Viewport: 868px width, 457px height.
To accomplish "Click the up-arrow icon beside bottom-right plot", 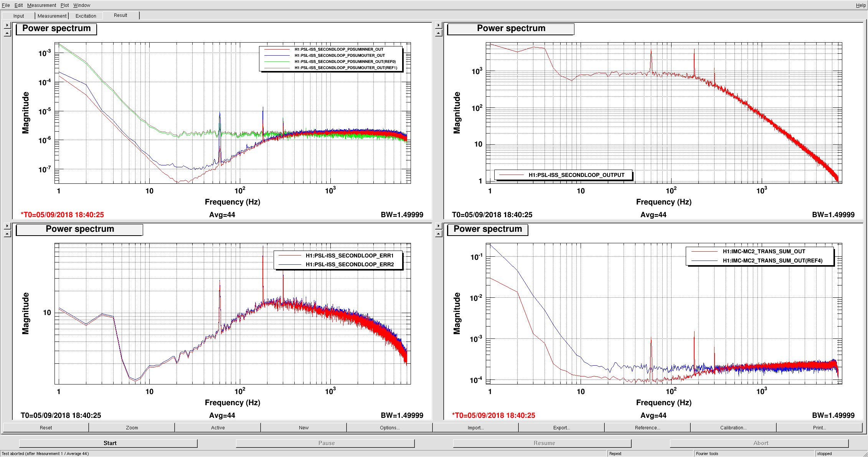I will coord(439,234).
